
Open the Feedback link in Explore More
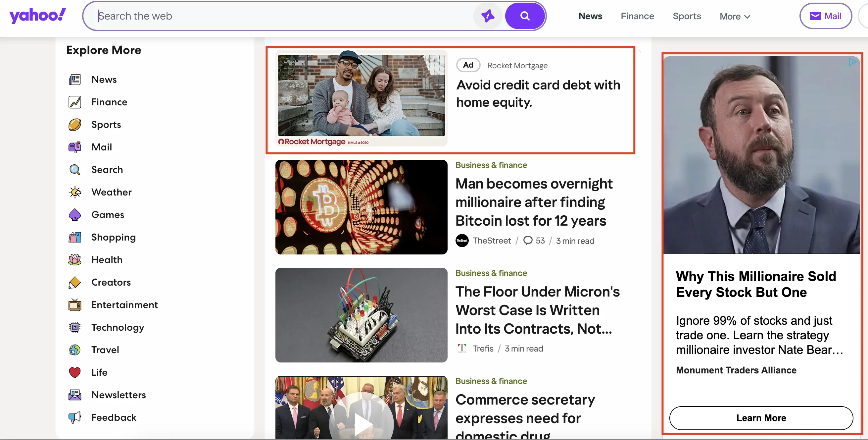point(114,418)
